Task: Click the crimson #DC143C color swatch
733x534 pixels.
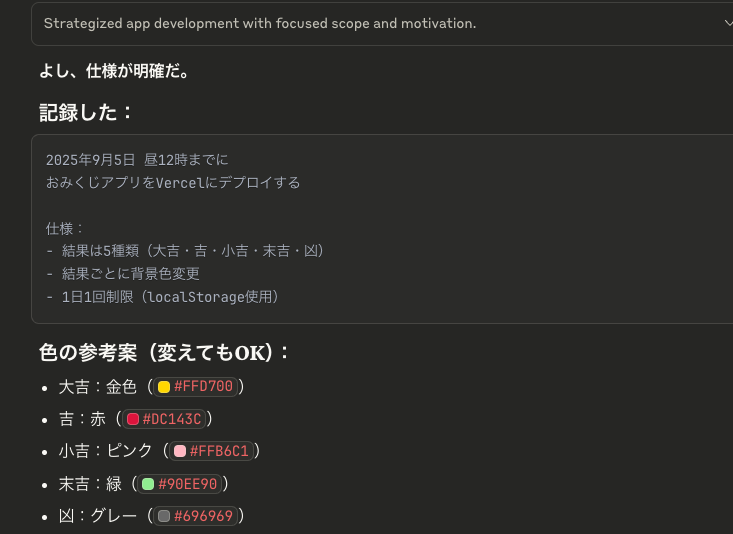Action: pyautogui.click(x=133, y=419)
